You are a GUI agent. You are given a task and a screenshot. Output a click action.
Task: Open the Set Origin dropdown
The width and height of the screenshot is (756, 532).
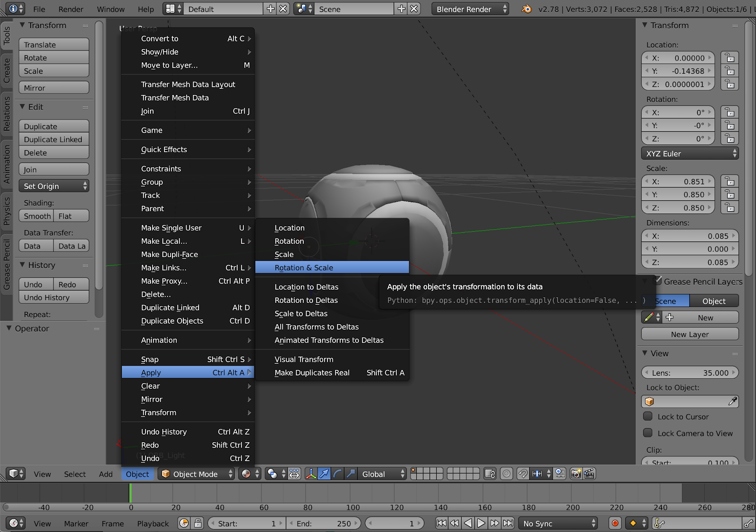pos(54,186)
